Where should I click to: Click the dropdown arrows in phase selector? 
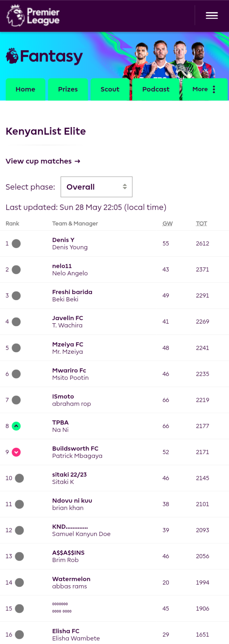point(125,187)
